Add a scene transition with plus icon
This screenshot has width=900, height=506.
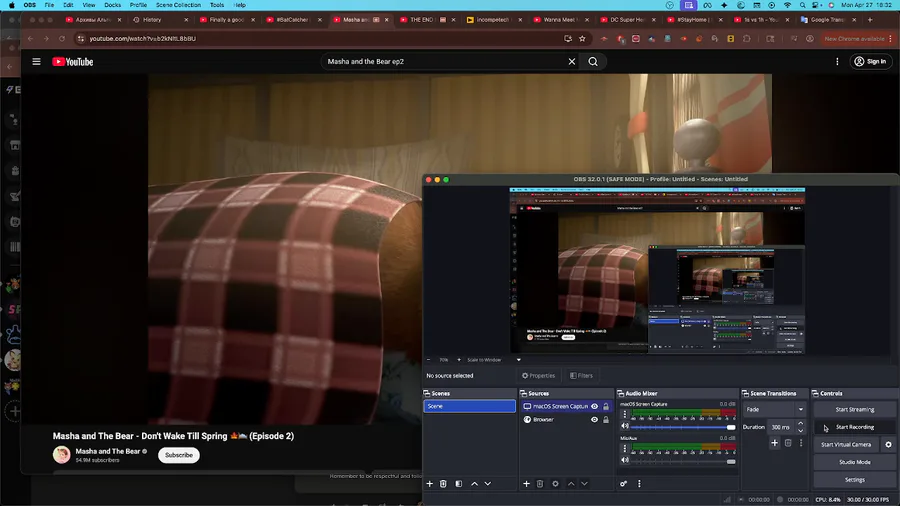point(774,443)
